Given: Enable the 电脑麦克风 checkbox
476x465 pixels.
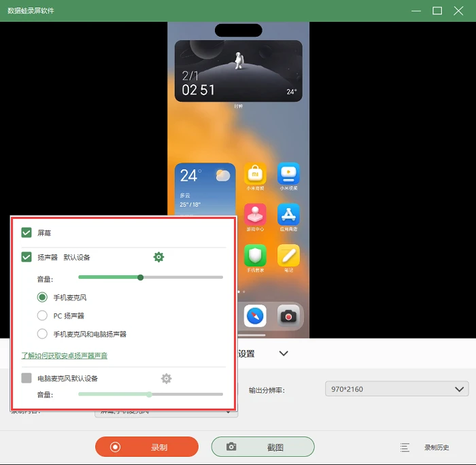Looking at the screenshot, I should tap(27, 378).
